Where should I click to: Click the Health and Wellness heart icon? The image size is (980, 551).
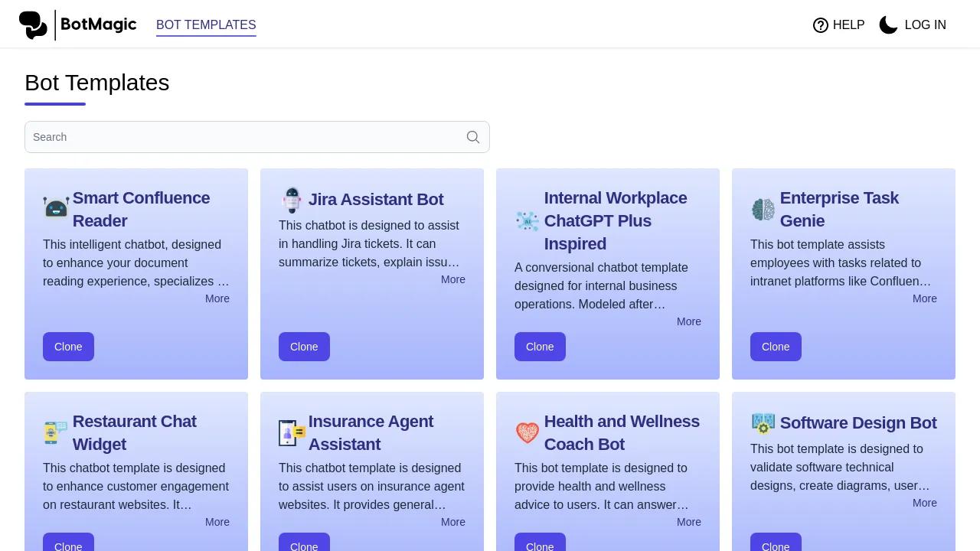click(x=528, y=433)
